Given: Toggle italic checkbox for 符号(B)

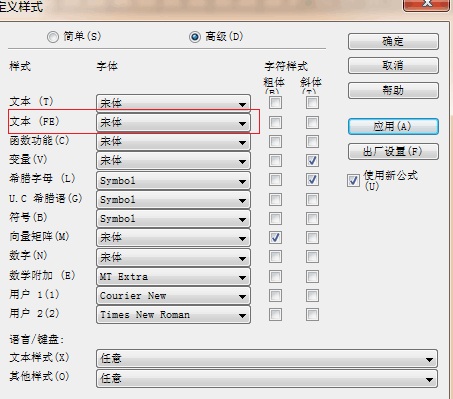Looking at the screenshot, I should click(312, 219).
